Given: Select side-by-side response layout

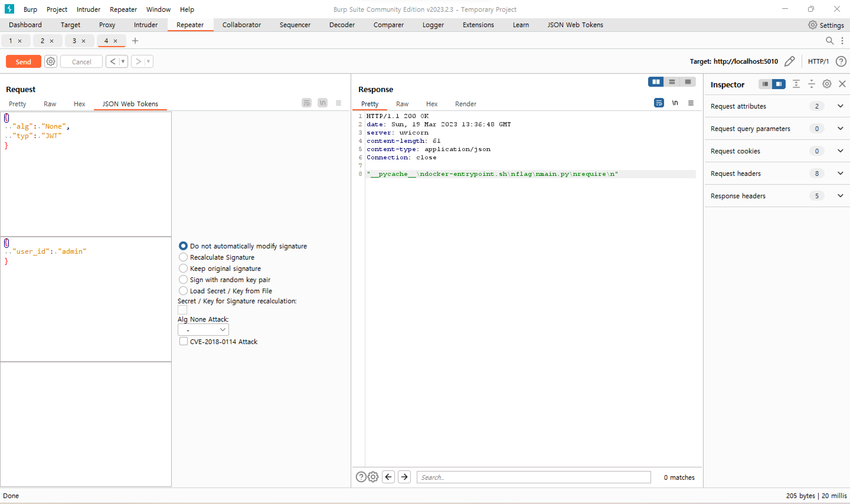Looking at the screenshot, I should 656,82.
